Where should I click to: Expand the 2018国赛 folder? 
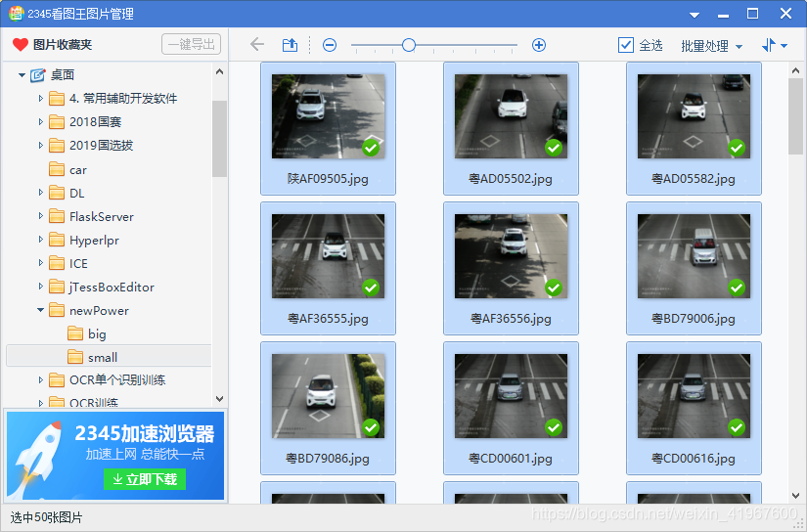click(41, 121)
